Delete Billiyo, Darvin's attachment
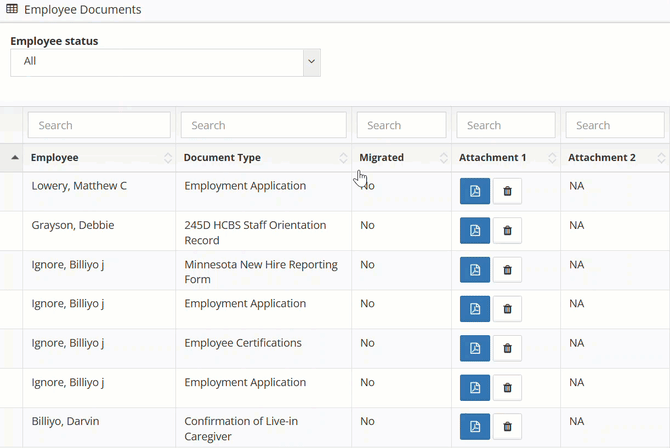Viewport: 670px width, 448px height. [x=507, y=426]
